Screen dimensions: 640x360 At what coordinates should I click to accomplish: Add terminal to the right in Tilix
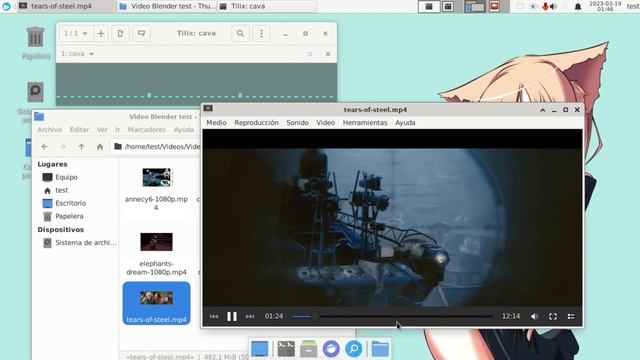(x=120, y=33)
